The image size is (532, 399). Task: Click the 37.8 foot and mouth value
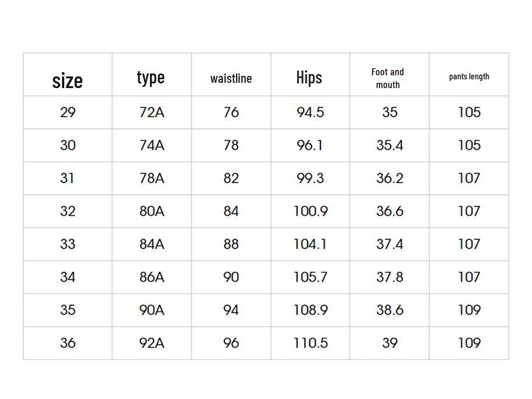point(390,277)
